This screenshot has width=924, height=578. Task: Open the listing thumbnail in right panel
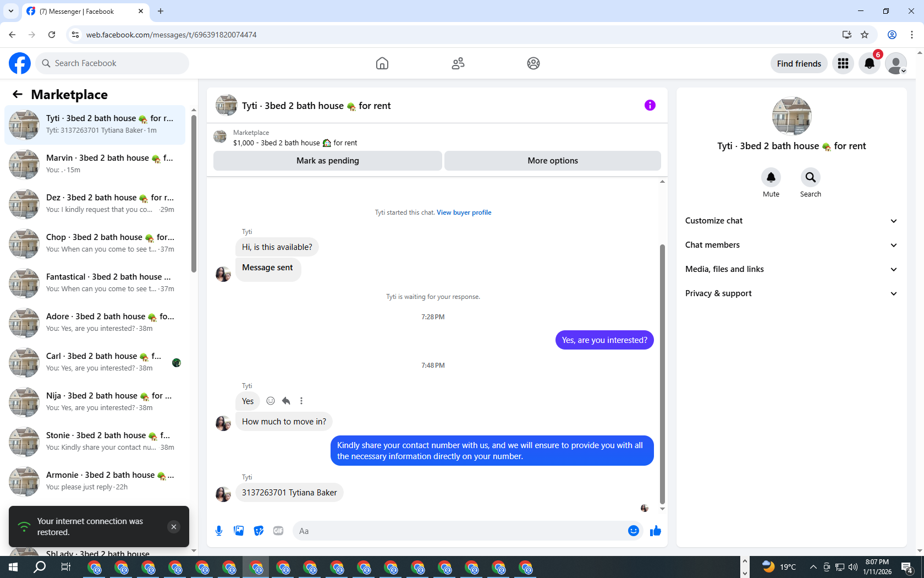pos(791,116)
